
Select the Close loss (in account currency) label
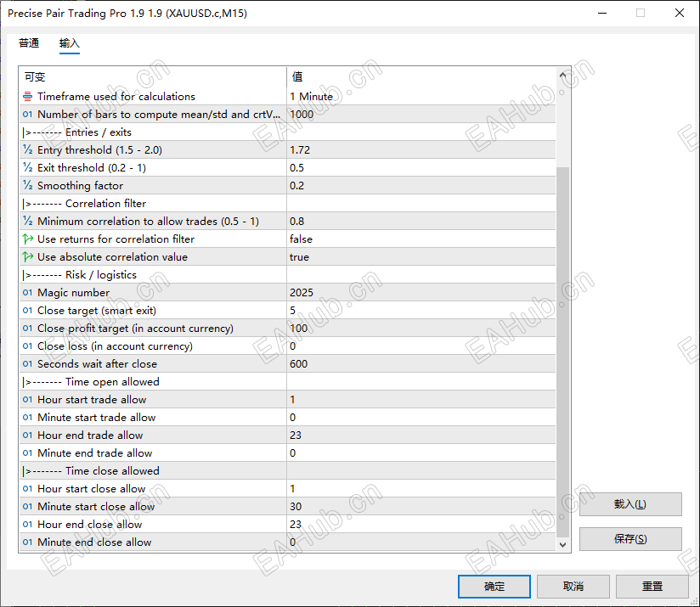pyautogui.click(x=115, y=346)
